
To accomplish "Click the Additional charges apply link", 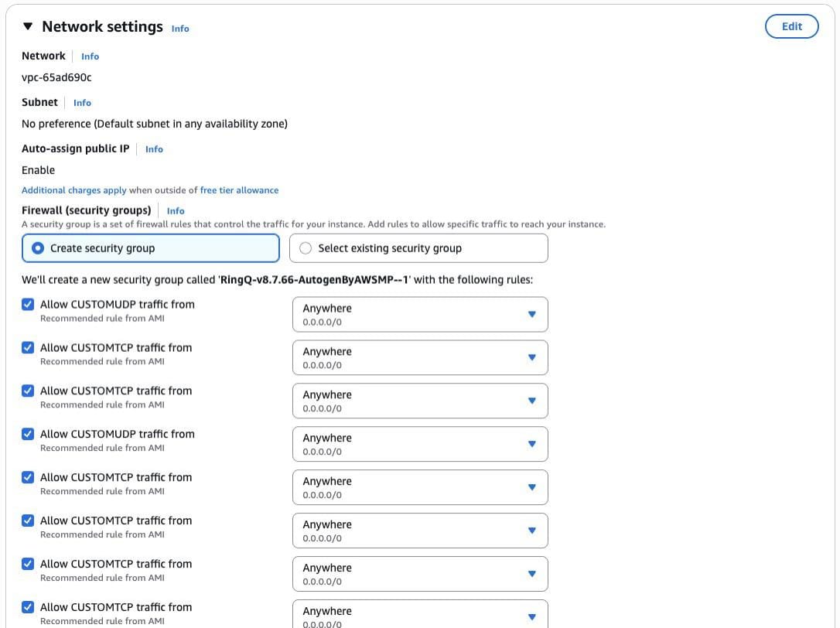I will tap(70, 190).
